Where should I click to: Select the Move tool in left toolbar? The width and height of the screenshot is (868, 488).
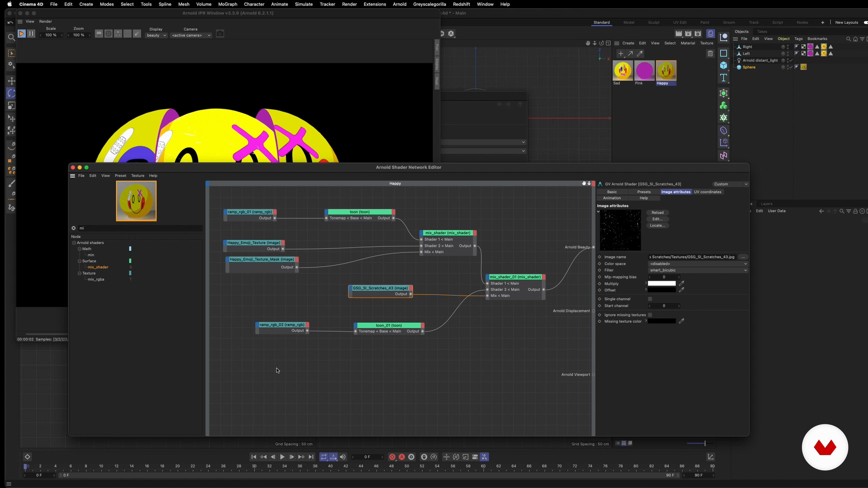[11, 81]
